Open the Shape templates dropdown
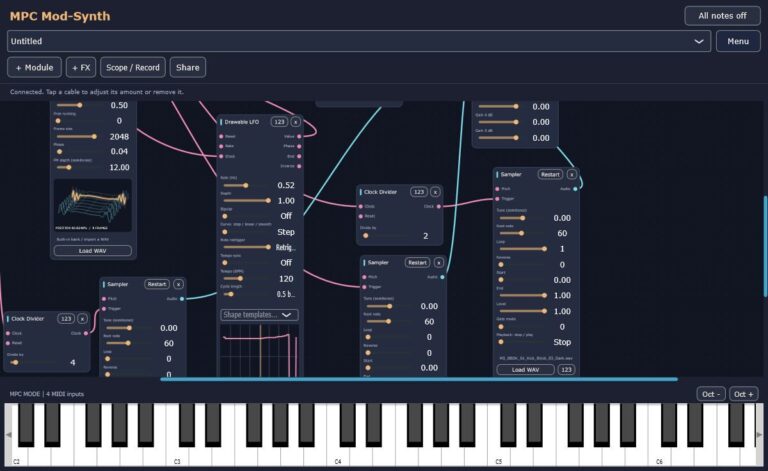Screen dimensions: 768x471 pyautogui.click(x=259, y=315)
